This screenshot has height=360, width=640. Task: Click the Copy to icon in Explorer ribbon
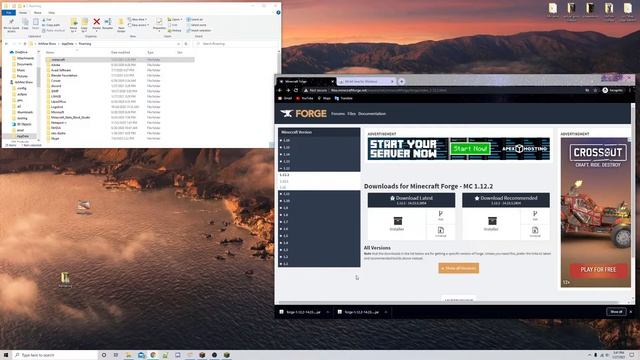[x=84, y=22]
